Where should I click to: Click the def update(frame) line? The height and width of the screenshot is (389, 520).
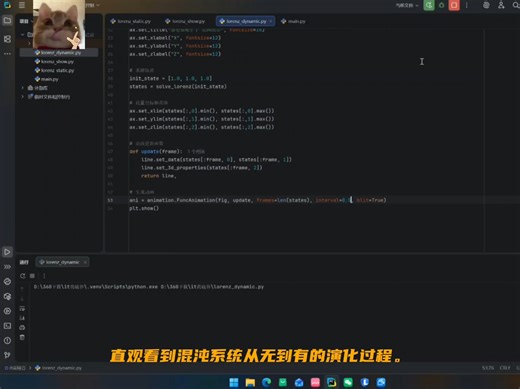[156, 151]
